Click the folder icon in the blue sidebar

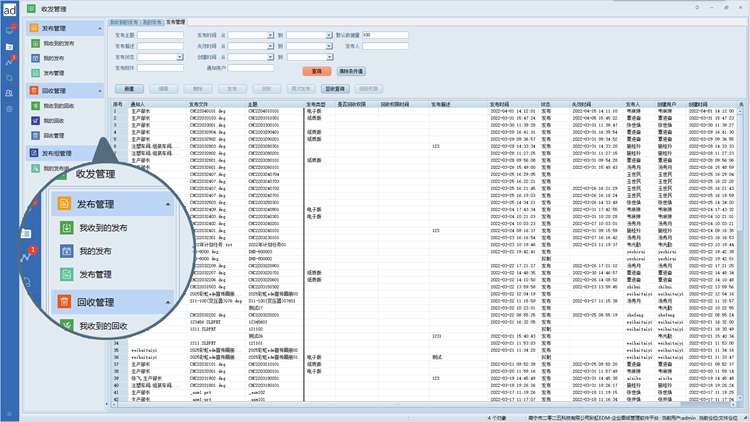10,46
